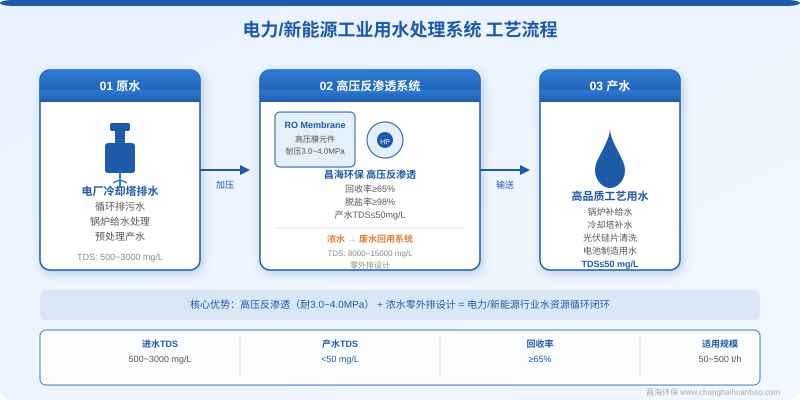Click the orange 浓水 → 废水回用系统 text
The height and width of the screenshot is (400, 800).
pyautogui.click(x=370, y=239)
